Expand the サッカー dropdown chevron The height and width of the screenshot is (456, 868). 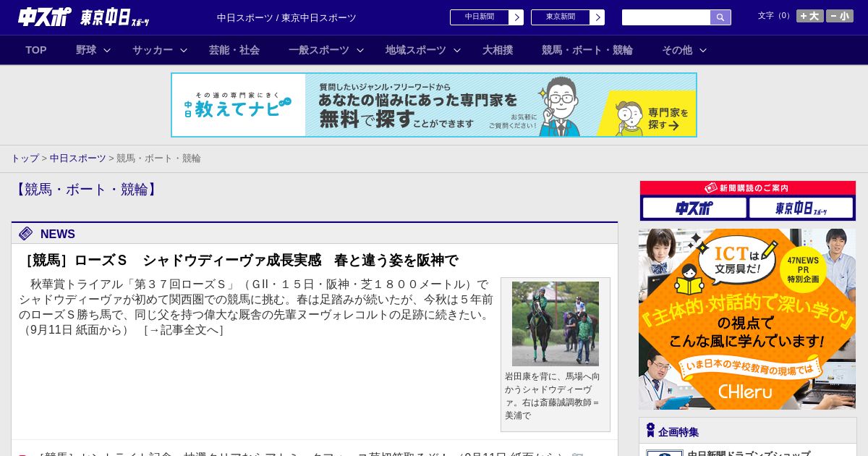184,50
